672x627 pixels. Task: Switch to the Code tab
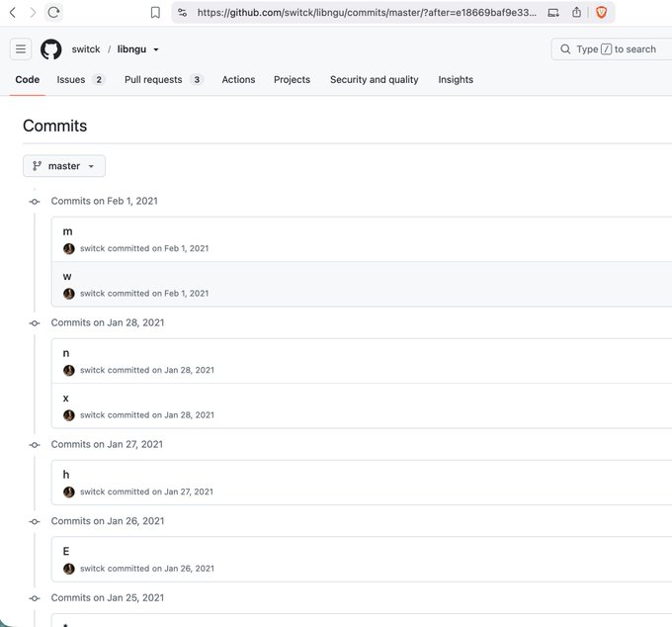click(28, 80)
